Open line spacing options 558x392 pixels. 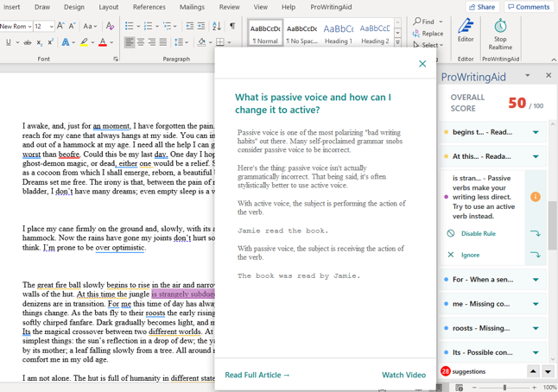[x=181, y=42]
